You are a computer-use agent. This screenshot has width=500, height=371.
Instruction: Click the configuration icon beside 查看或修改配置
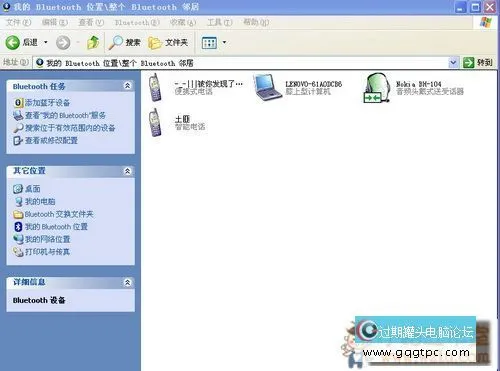point(18,140)
